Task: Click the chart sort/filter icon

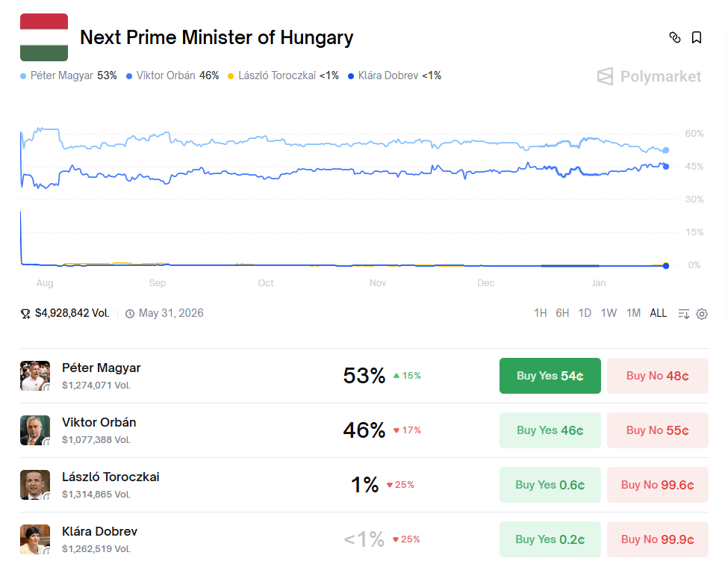Action: pyautogui.click(x=683, y=314)
